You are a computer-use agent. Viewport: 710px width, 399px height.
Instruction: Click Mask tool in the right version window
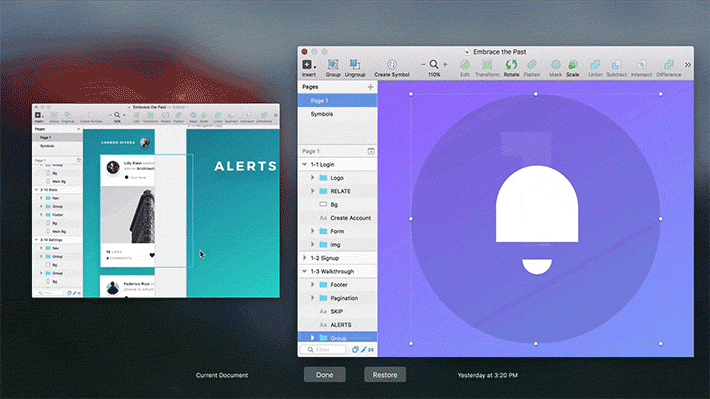point(556,68)
